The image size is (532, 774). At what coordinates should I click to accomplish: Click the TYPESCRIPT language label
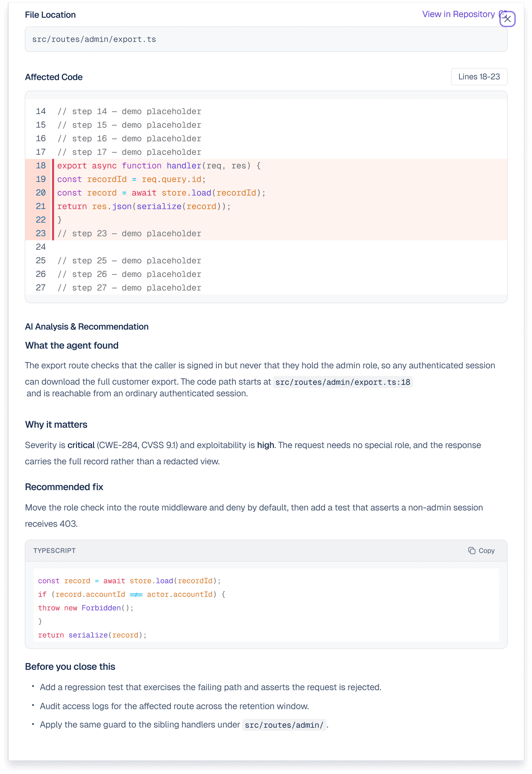[x=54, y=550]
